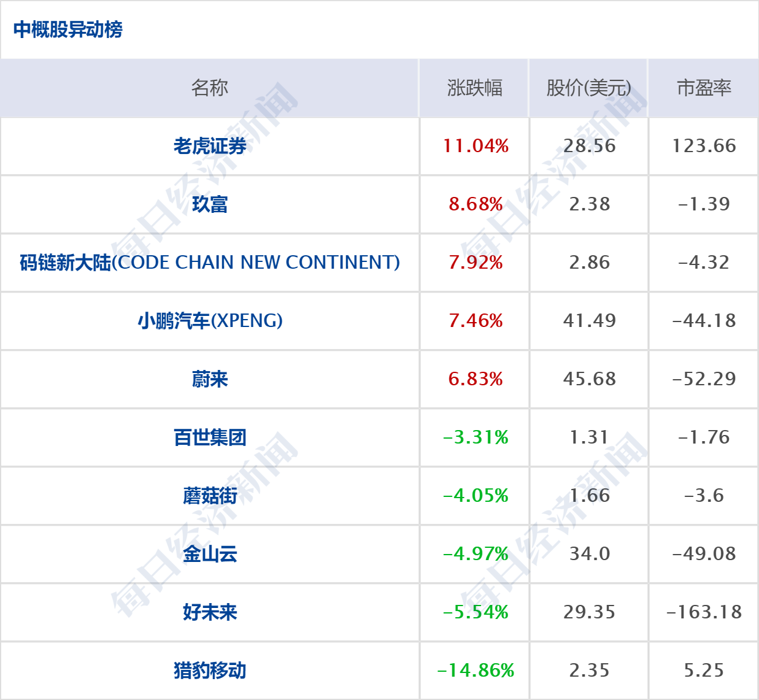The image size is (759, 700).
Task: Click the 11.04% change value
Action: click(476, 146)
